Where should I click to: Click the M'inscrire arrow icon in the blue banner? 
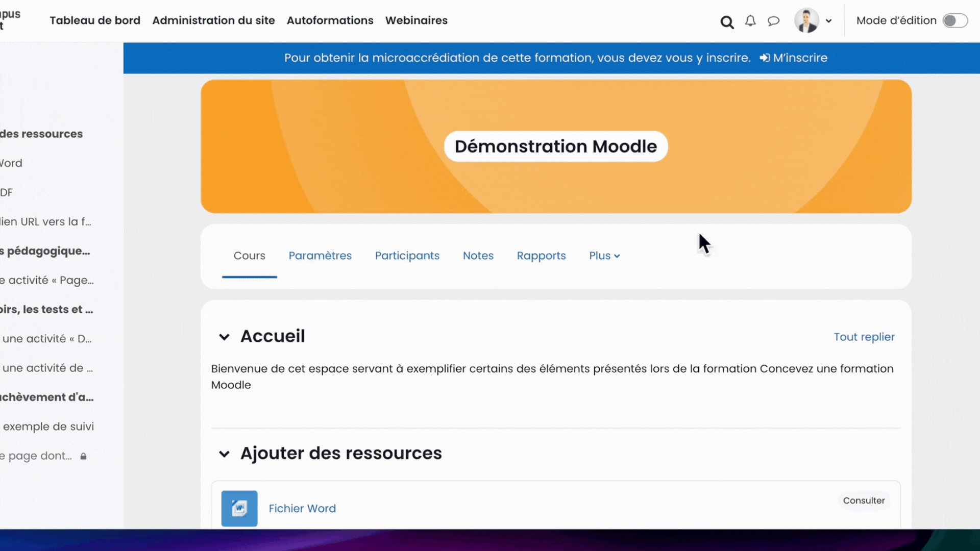(x=765, y=58)
